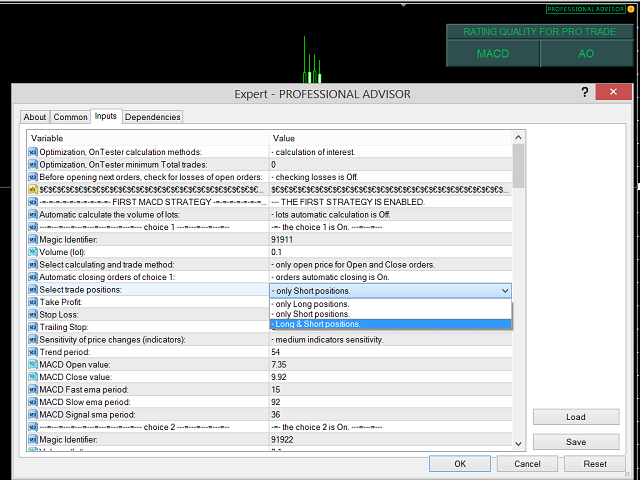Image resolution: width=640 pixels, height=480 pixels.
Task: Click the inputs list vertical scrollbar thumb
Action: [x=518, y=165]
